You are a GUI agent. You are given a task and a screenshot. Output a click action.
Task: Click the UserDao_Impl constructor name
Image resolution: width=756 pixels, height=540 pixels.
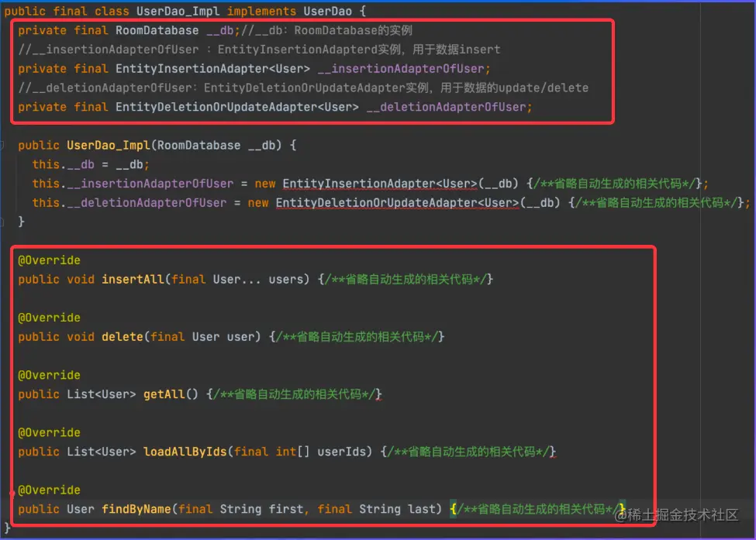[109, 146]
